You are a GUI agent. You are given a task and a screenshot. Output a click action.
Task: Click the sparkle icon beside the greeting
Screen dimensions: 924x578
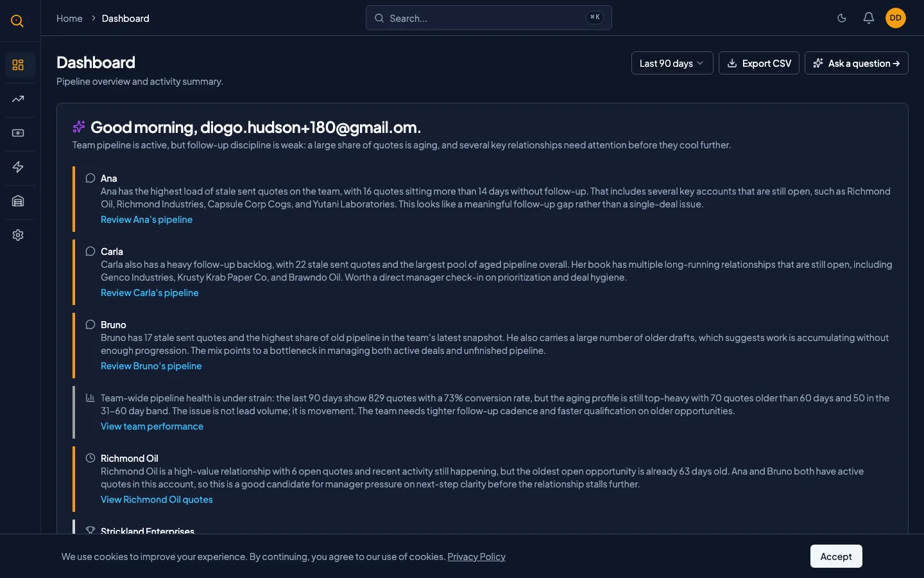79,127
